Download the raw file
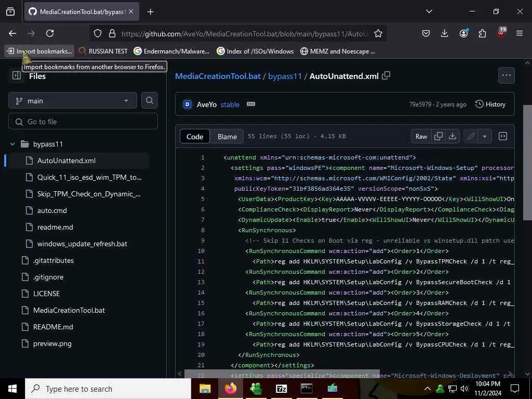 (453, 136)
